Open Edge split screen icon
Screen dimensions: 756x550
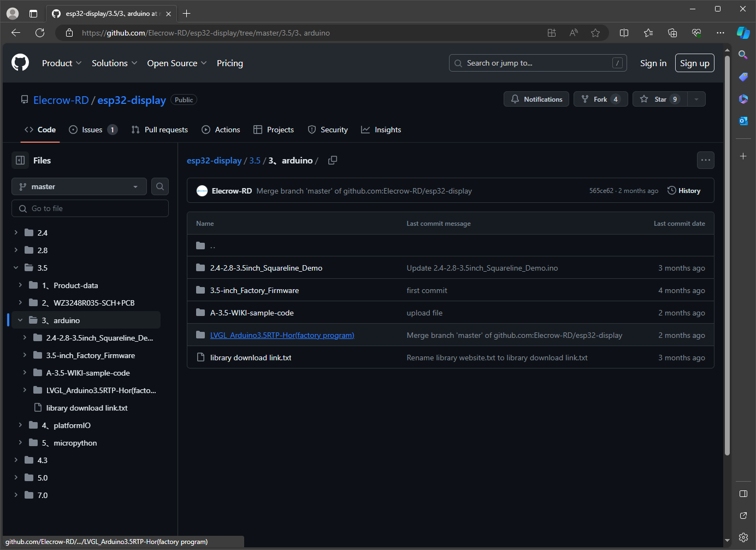pos(624,33)
